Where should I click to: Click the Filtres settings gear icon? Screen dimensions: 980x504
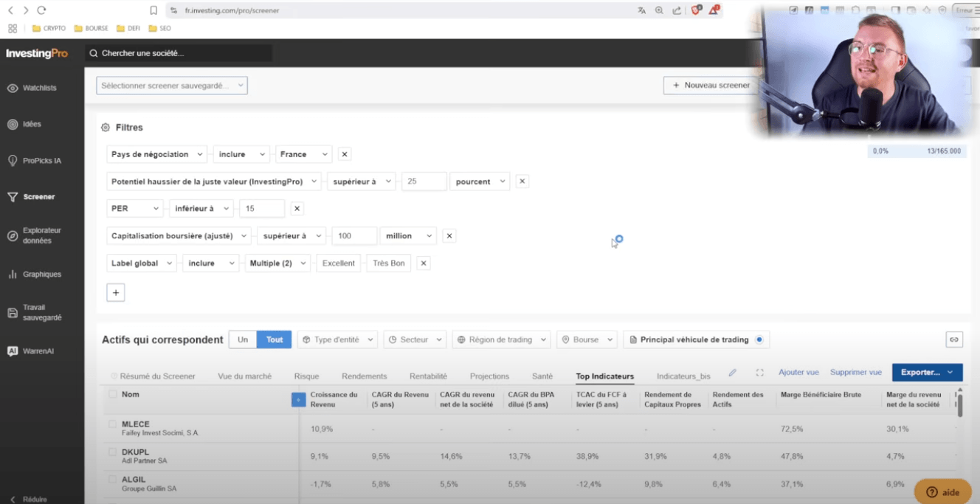(x=106, y=128)
